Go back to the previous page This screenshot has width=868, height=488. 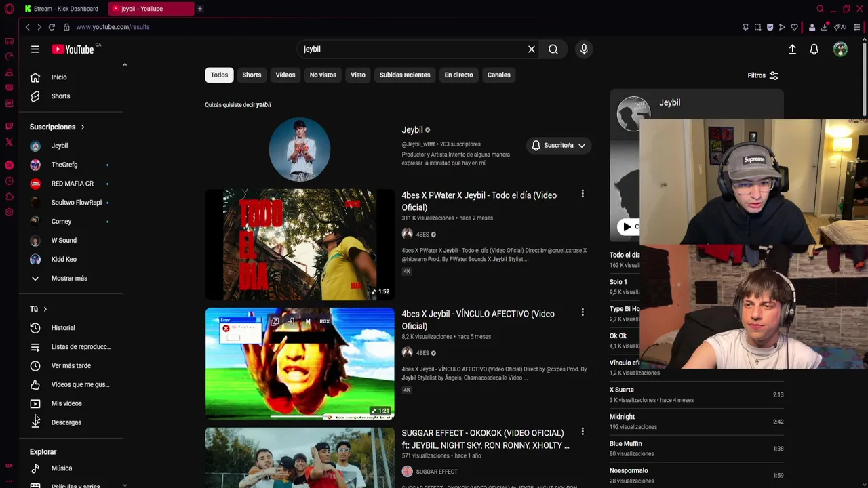(x=27, y=27)
